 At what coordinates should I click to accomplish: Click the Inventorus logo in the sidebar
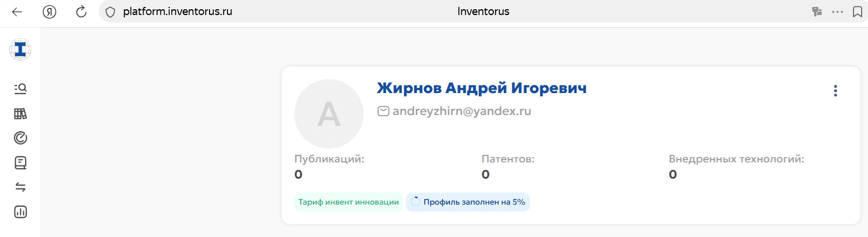(x=20, y=50)
